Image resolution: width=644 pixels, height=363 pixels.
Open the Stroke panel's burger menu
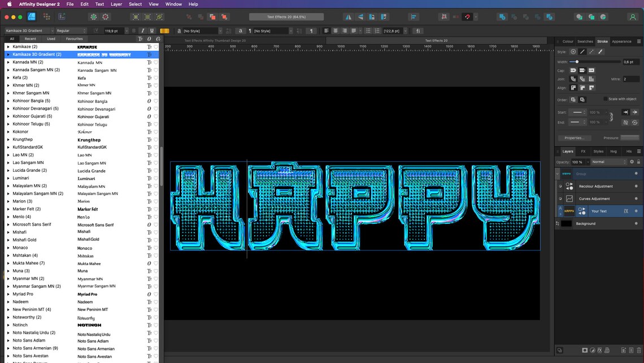click(640, 41)
